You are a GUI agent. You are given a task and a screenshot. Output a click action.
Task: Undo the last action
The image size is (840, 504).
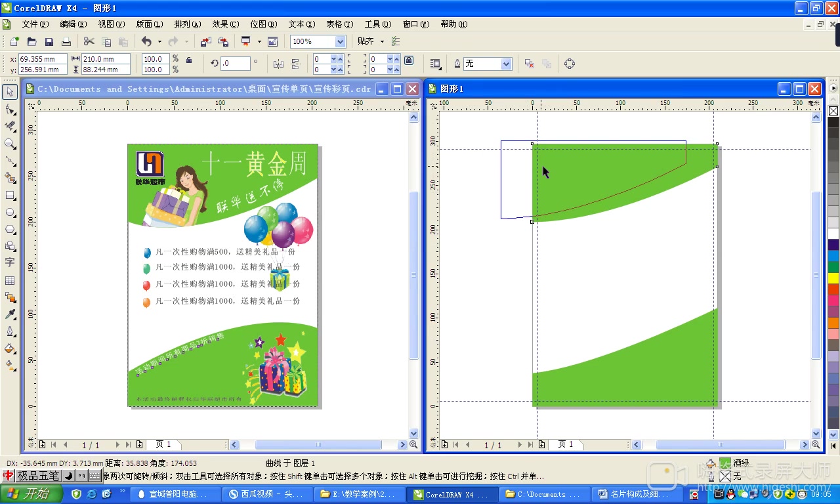tap(146, 41)
